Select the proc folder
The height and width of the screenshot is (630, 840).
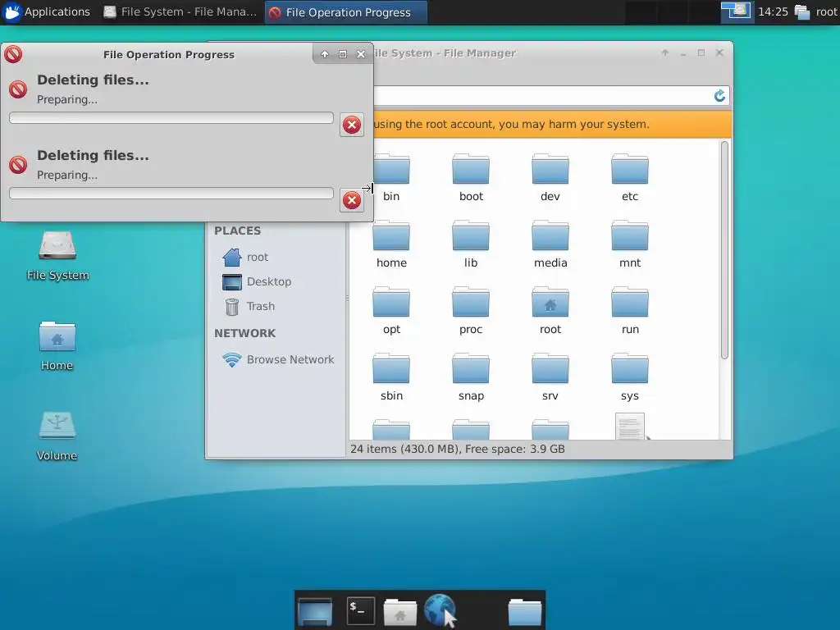[471, 310]
